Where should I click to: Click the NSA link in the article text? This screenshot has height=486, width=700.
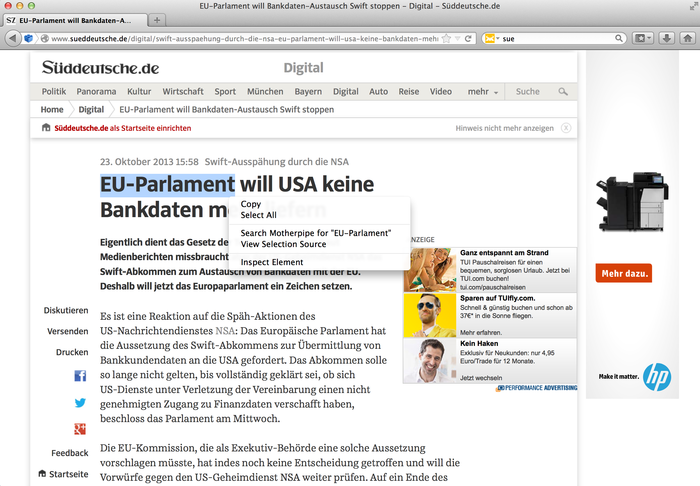click(x=225, y=331)
